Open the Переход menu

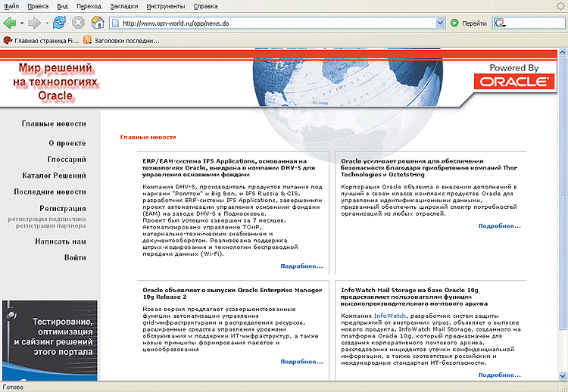89,6
